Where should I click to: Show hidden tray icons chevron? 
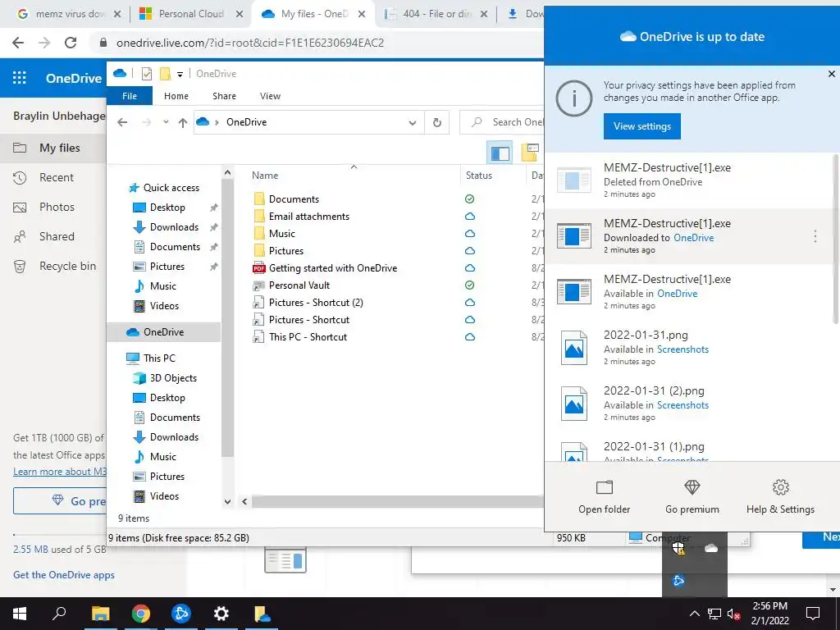click(694, 614)
